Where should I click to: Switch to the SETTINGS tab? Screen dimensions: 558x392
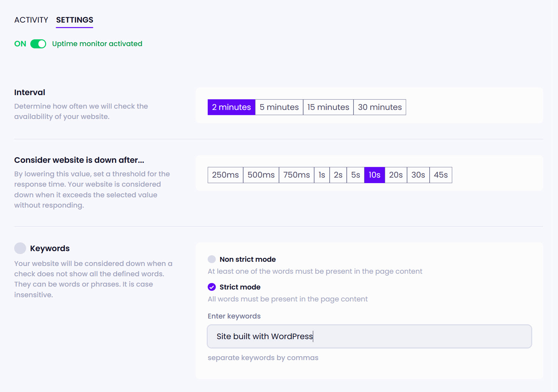(74, 20)
